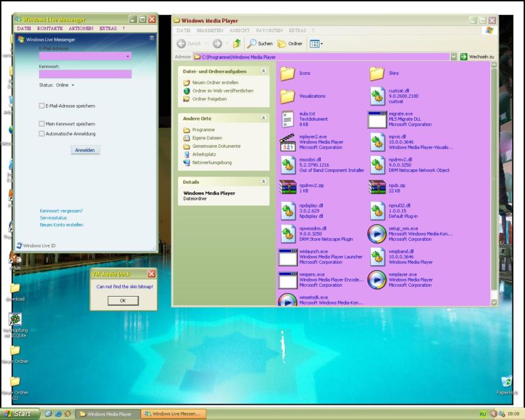Click the Anmelden sign-in button
Image resolution: width=525 pixels, height=420 pixels.
click(x=85, y=150)
